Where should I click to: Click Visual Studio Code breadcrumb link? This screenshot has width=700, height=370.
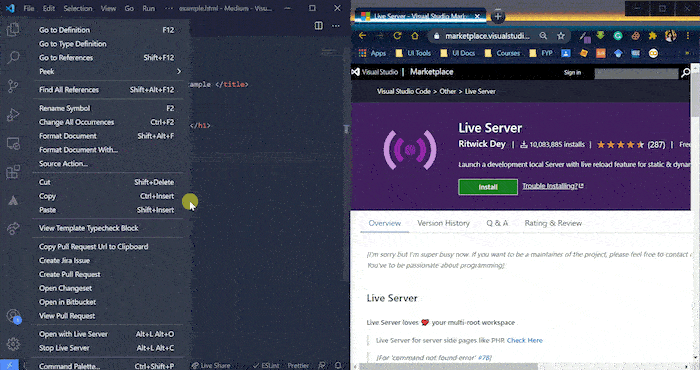point(404,91)
